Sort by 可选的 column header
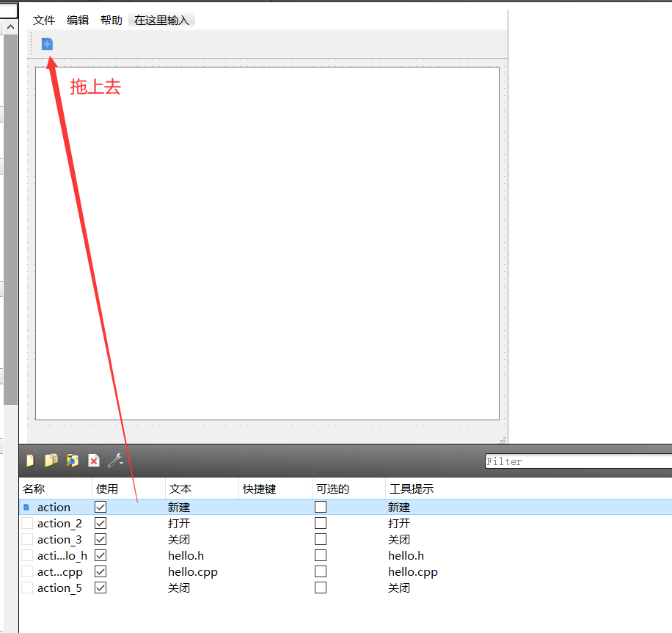 (348, 489)
